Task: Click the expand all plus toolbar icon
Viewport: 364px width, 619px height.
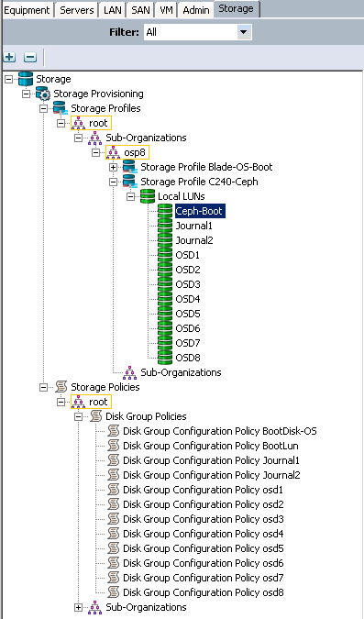Action: click(9, 57)
